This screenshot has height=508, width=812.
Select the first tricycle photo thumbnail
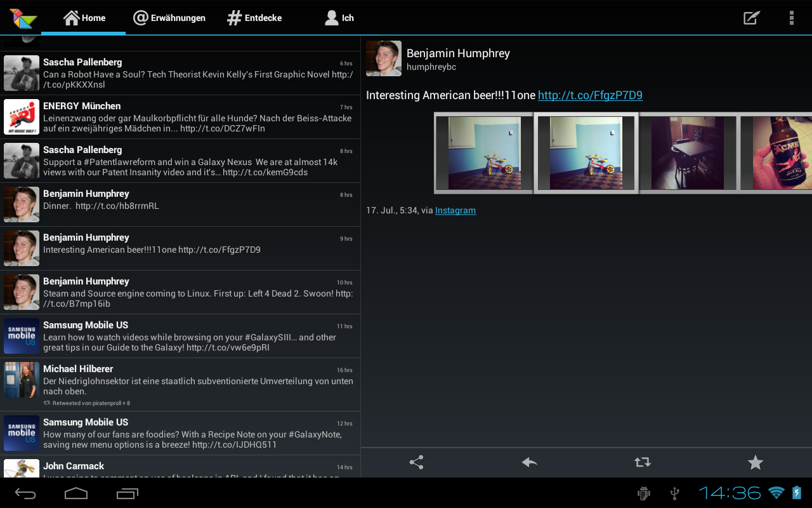click(x=485, y=153)
